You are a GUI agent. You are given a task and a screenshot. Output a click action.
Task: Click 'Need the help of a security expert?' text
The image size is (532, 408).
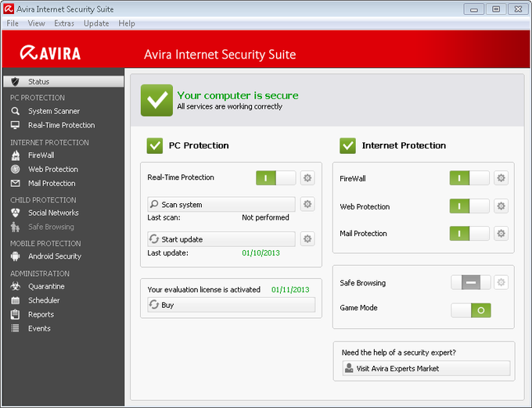point(399,353)
